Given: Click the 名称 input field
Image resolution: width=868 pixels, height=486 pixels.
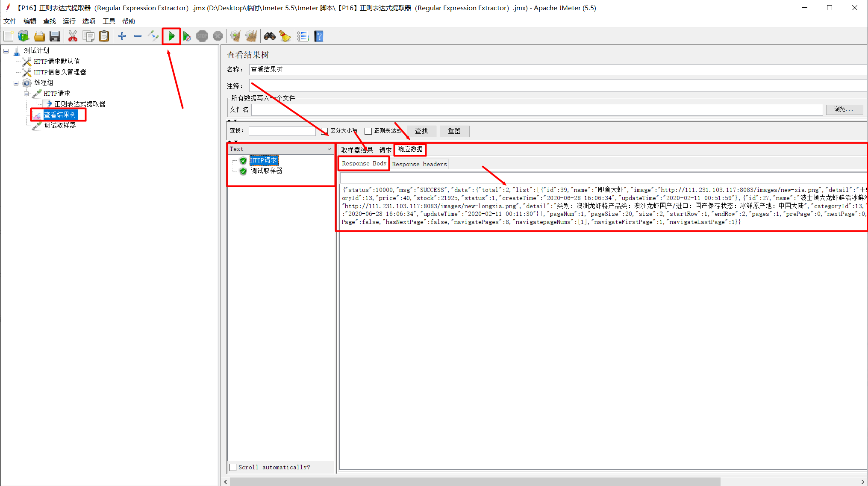Looking at the screenshot, I should pyautogui.click(x=558, y=70).
